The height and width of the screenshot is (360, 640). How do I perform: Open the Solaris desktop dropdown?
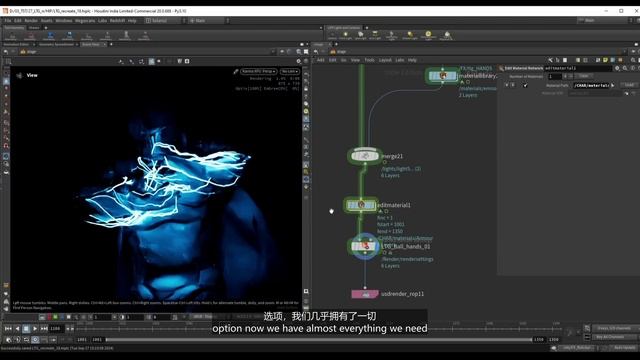coord(165,20)
